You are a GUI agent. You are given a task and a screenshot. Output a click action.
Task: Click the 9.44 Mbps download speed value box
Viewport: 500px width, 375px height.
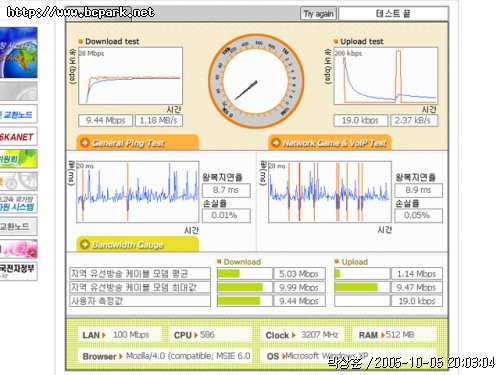[x=105, y=120]
